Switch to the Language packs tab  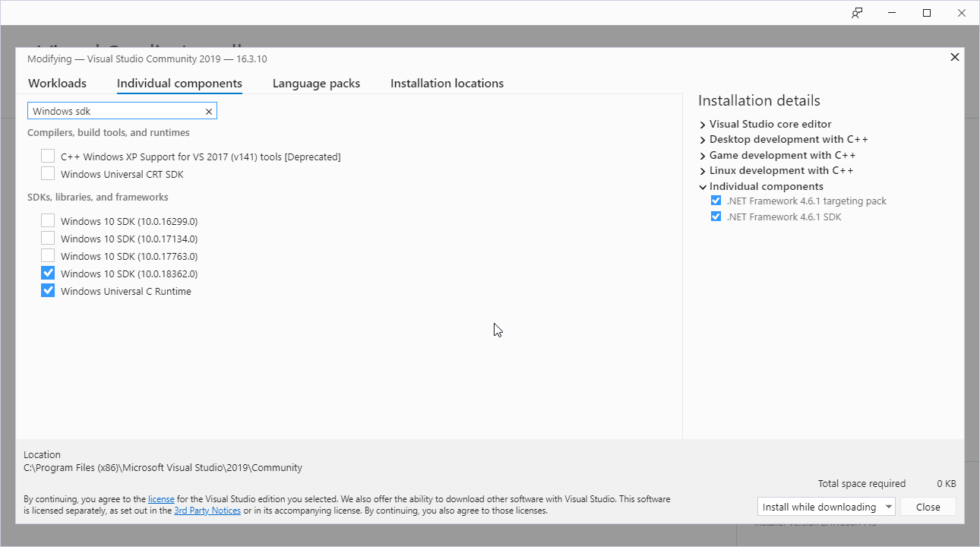pyautogui.click(x=316, y=84)
